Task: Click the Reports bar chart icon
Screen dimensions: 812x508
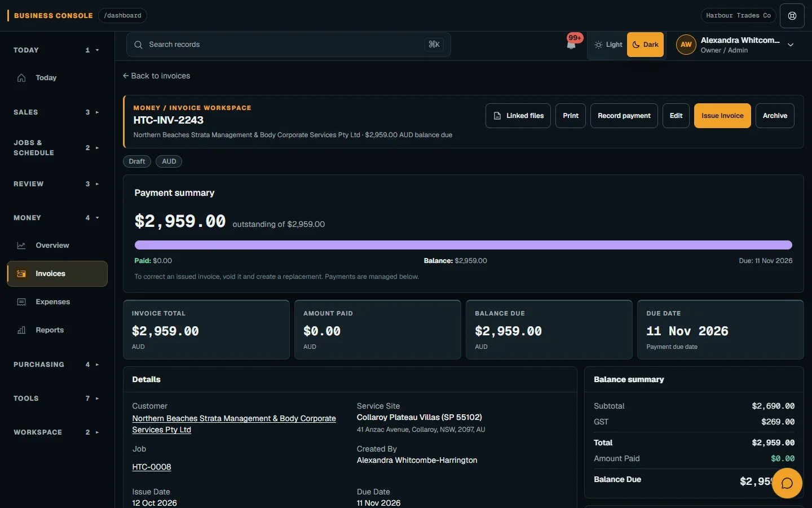Action: pyautogui.click(x=21, y=330)
